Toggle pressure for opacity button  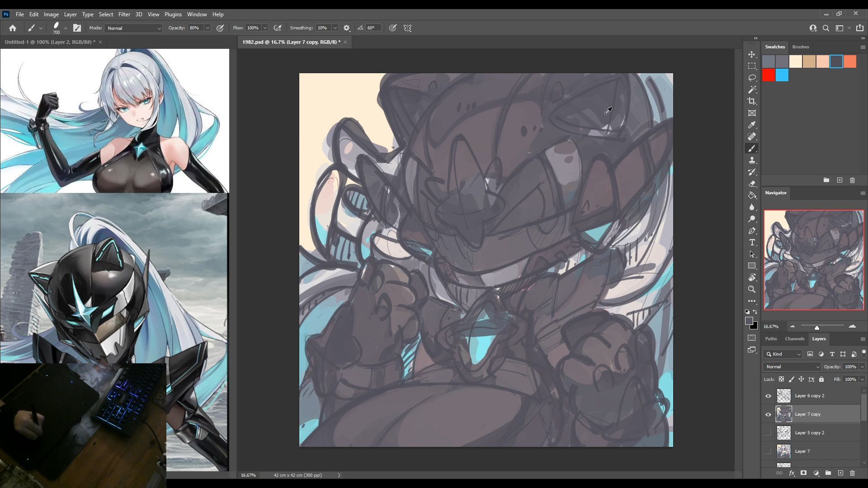(x=220, y=28)
